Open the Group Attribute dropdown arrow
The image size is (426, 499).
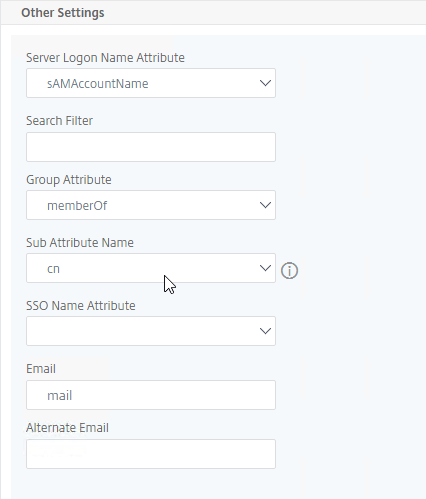coord(265,205)
